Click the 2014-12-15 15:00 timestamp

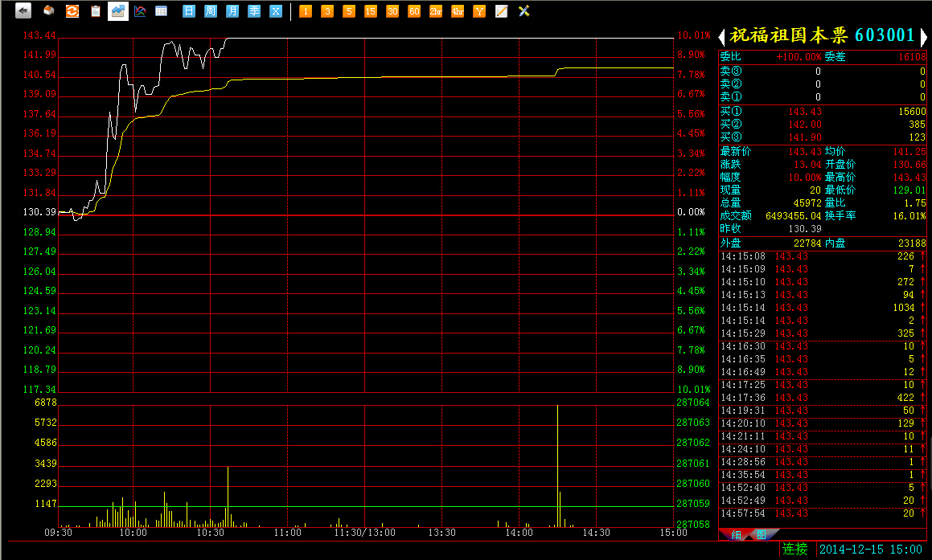[871, 550]
